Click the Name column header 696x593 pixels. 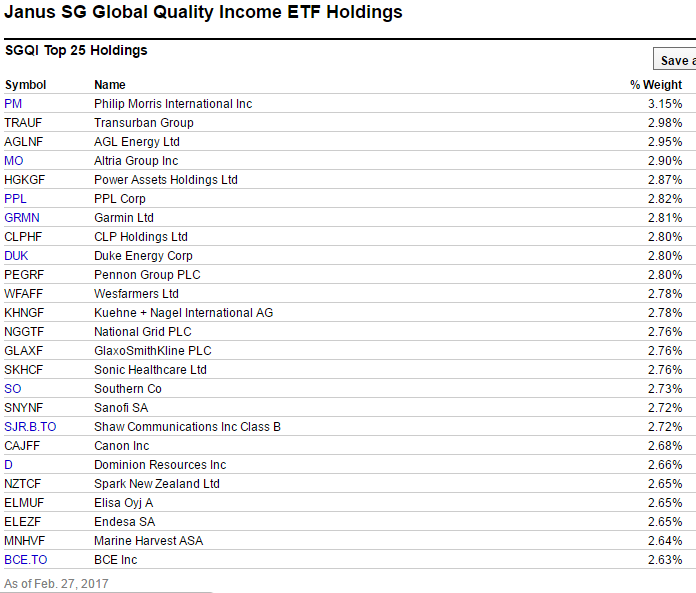[x=110, y=85]
